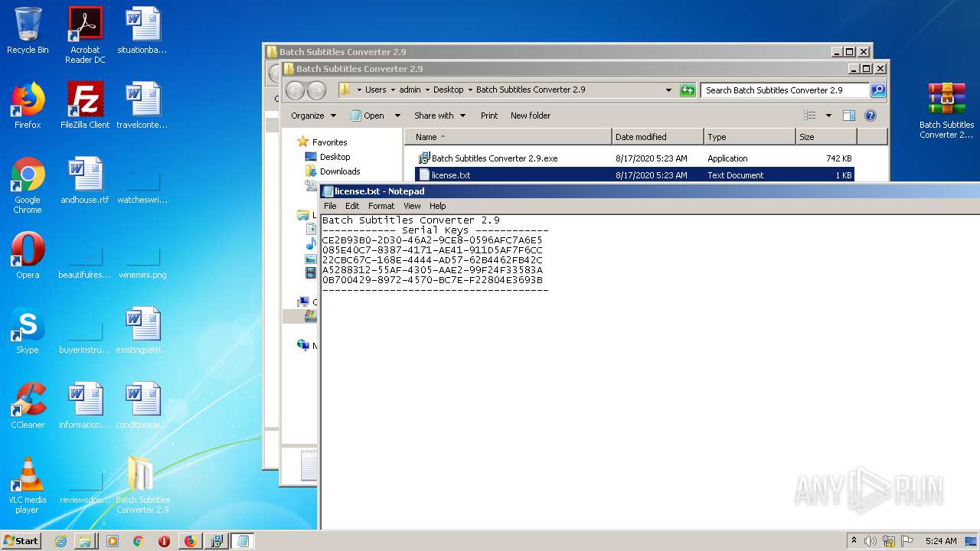This screenshot has width=980, height=551.
Task: Open Acrobat Reader DC desktop shortcut
Action: [85, 35]
